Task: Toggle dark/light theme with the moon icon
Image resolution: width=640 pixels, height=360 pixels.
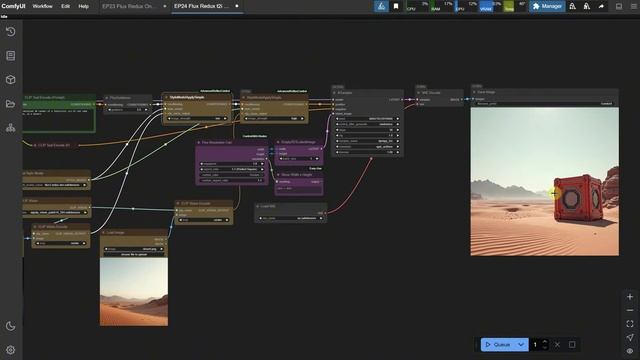Action: click(11, 326)
